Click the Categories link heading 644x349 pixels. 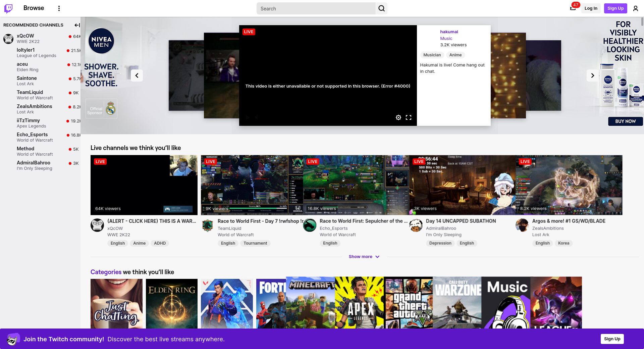point(106,272)
